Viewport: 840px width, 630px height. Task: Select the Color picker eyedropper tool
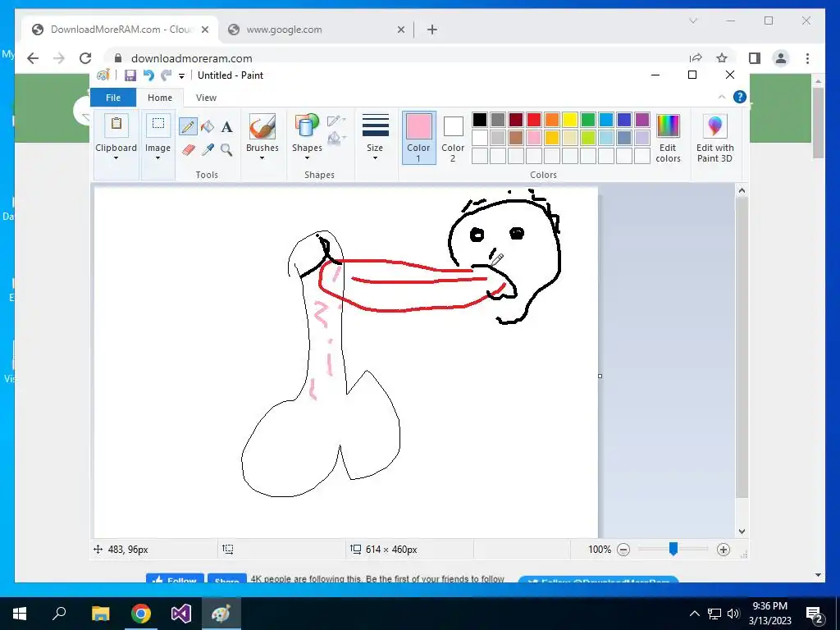pyautogui.click(x=208, y=149)
